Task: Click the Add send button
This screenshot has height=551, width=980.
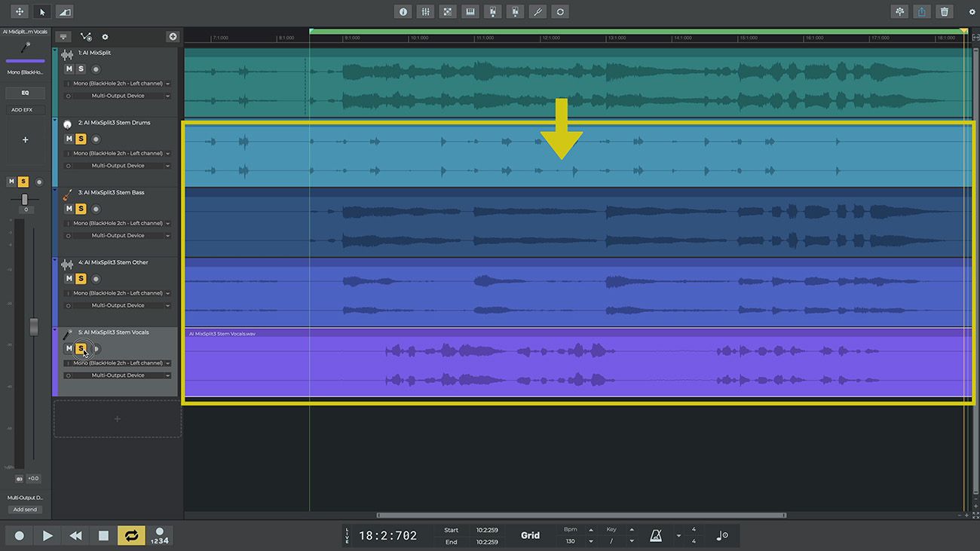Action: [x=25, y=510]
